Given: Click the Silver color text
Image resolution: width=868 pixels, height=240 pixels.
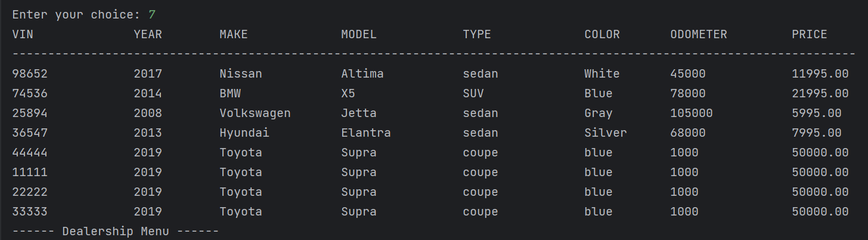Looking at the screenshot, I should [x=606, y=133].
